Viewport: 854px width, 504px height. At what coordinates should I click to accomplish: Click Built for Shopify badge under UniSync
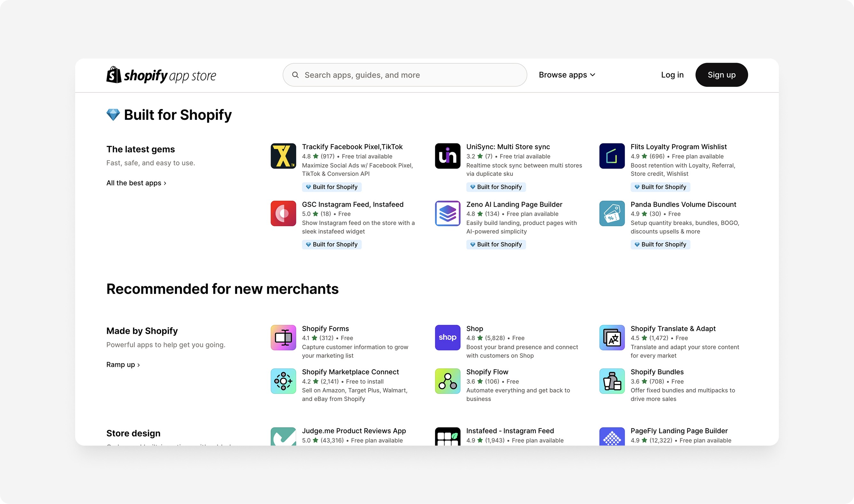pos(496,187)
